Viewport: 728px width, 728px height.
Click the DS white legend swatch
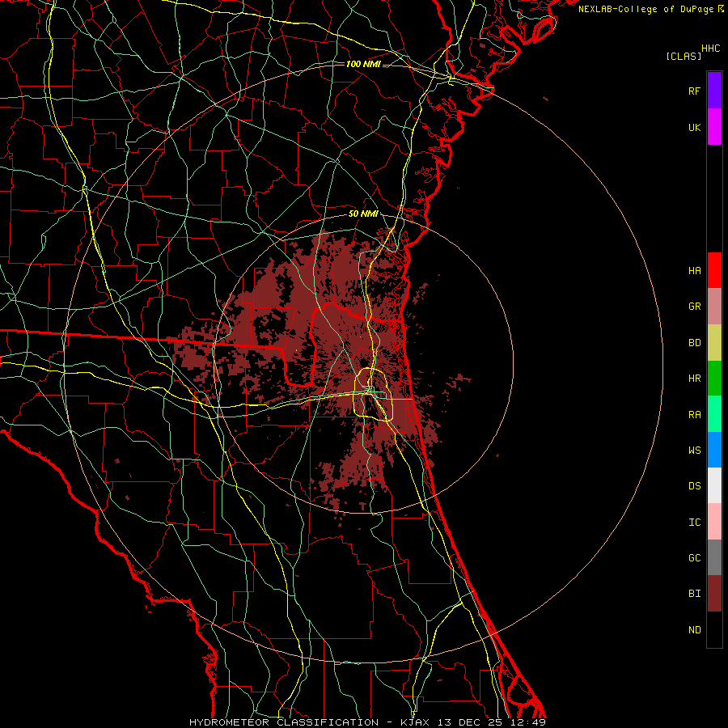coord(714,485)
